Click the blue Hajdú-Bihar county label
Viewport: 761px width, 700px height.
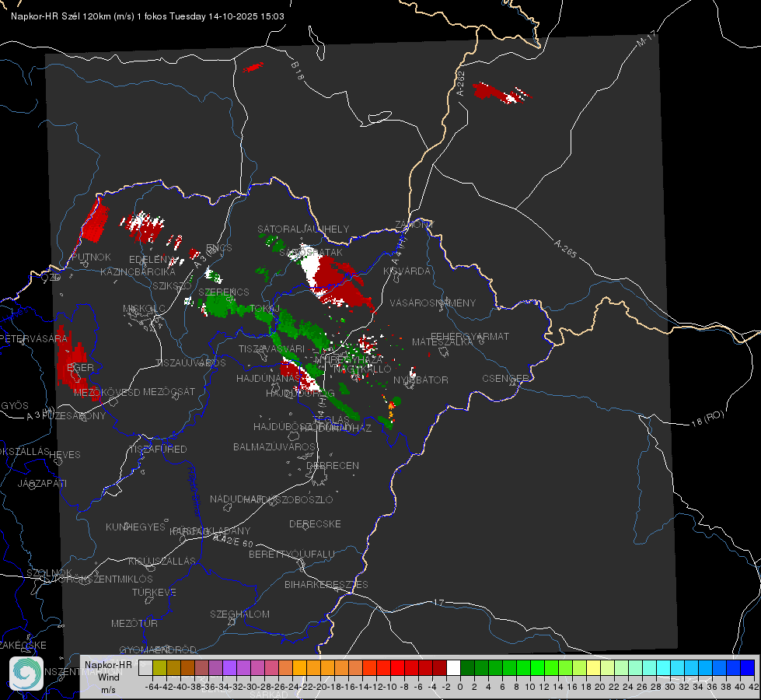[194, 492]
